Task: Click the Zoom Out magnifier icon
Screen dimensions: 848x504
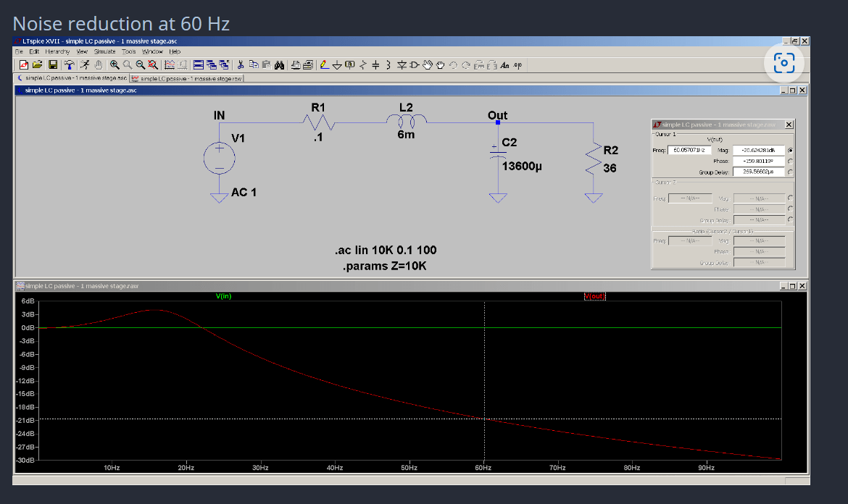Action: click(x=141, y=65)
